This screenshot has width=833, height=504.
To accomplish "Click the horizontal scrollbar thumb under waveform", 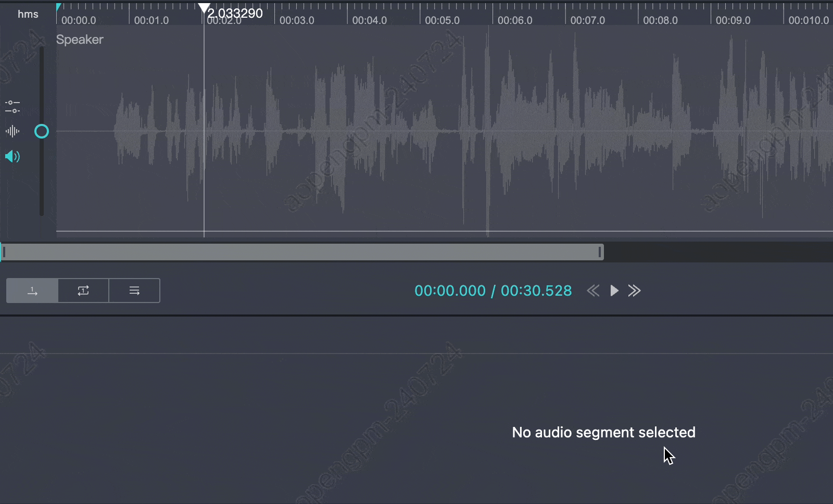I will (302, 253).
